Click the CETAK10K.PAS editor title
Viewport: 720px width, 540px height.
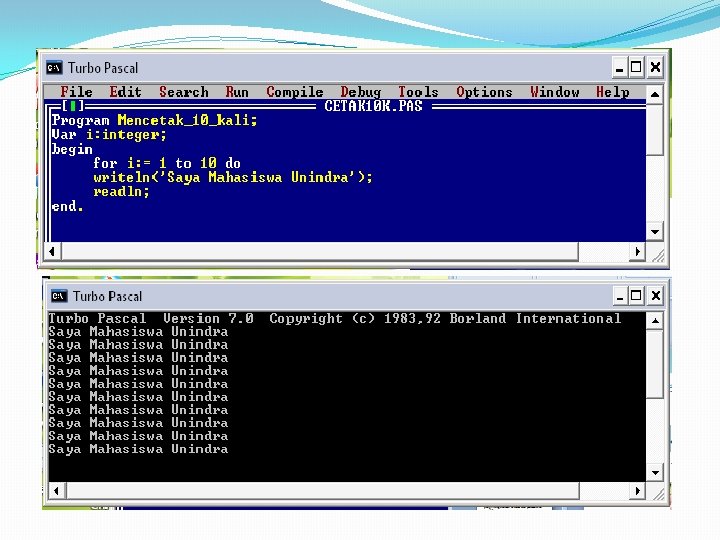373,106
